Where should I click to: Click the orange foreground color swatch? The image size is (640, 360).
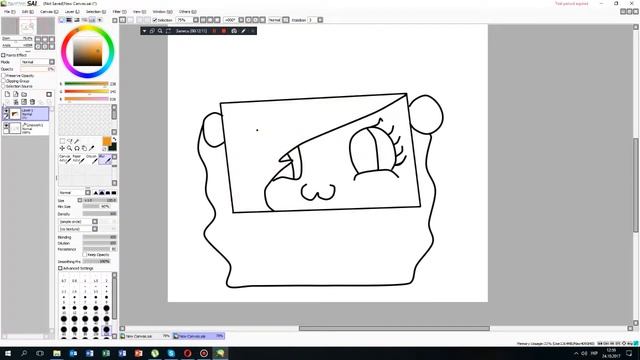[x=106, y=141]
